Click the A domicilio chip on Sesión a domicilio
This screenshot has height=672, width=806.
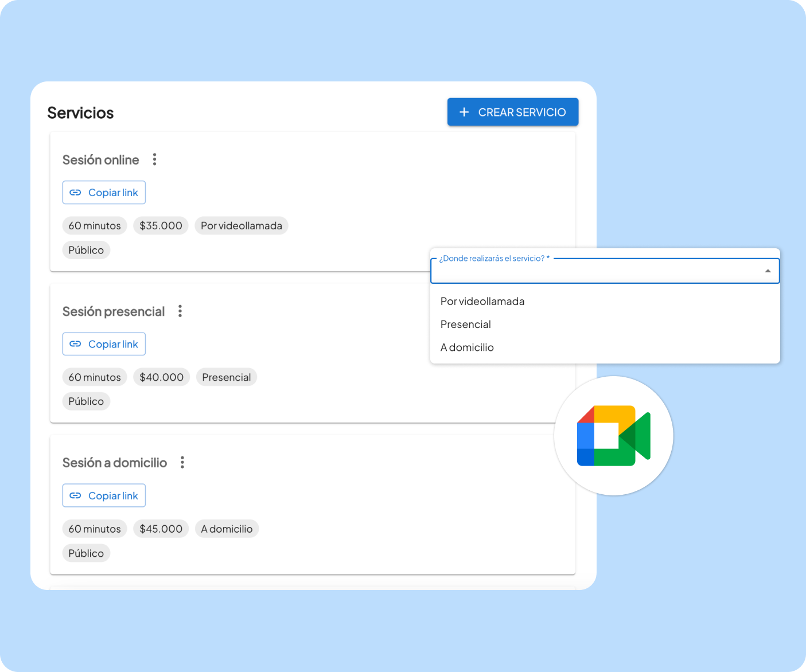(227, 528)
